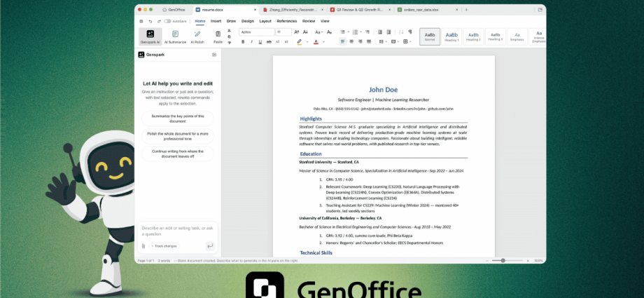Apply the Heading 2 style
644x298 pixels.
pos(474,36)
